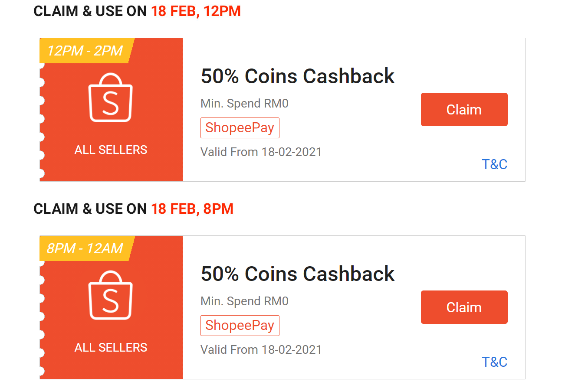Click the Valid From date on the 8PM voucher
This screenshot has height=385, width=588.
261,350
